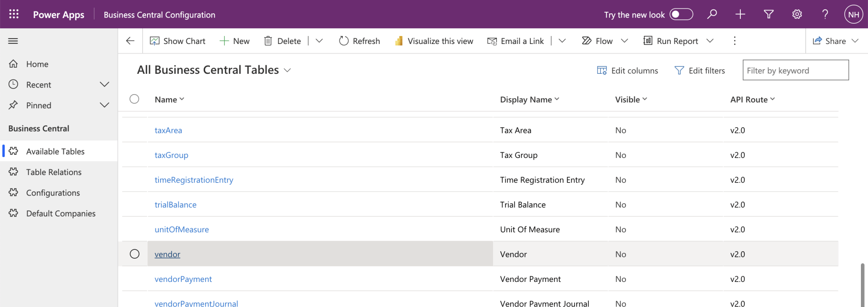Viewport: 868px width, 307px height.
Task: Click the Filter by keyword field
Action: pos(795,70)
